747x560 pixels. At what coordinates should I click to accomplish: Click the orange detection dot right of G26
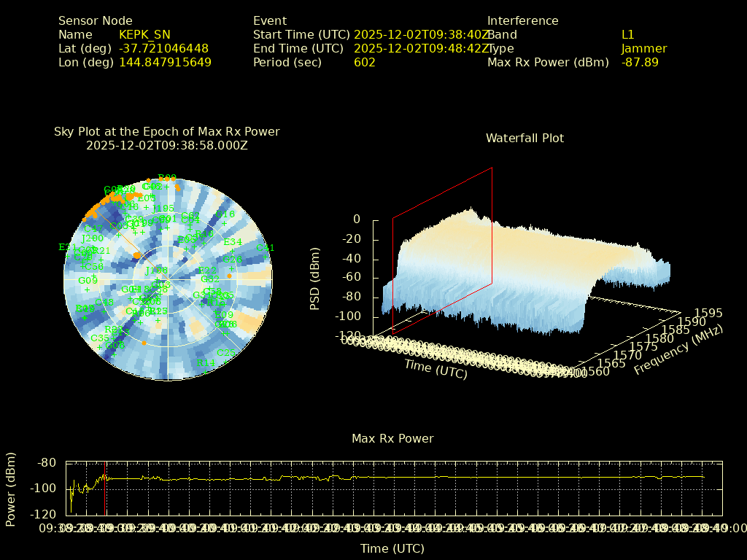click(x=229, y=276)
